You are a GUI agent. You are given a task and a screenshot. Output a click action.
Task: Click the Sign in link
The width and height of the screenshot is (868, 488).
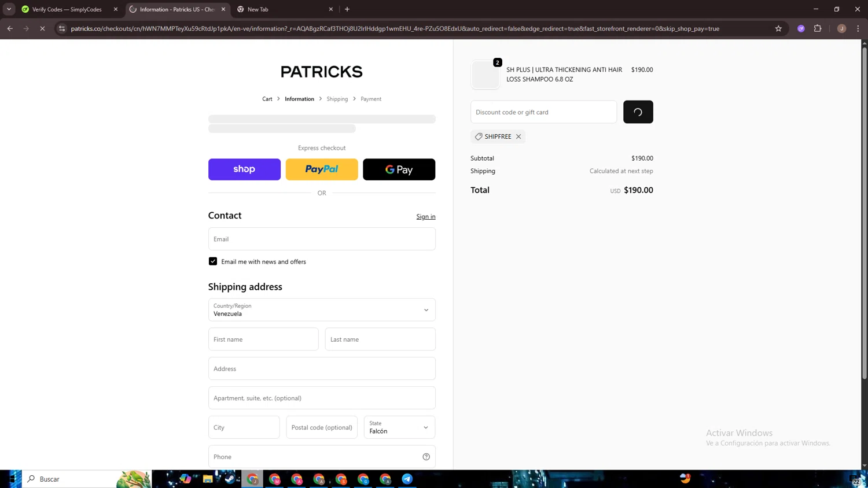pos(426,217)
